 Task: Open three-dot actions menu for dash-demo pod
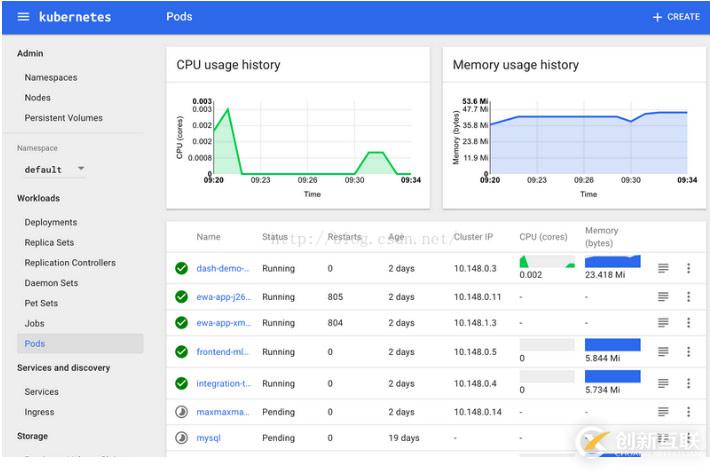pyautogui.click(x=688, y=268)
